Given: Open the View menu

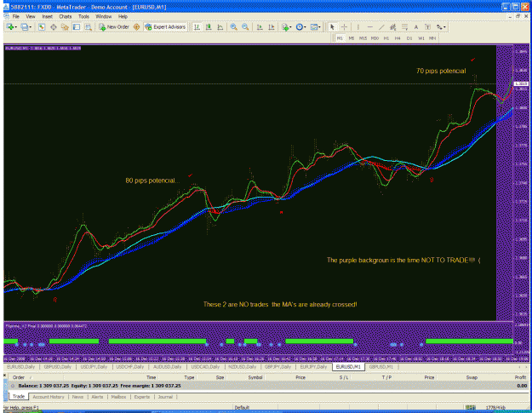Looking at the screenshot, I should (31, 16).
